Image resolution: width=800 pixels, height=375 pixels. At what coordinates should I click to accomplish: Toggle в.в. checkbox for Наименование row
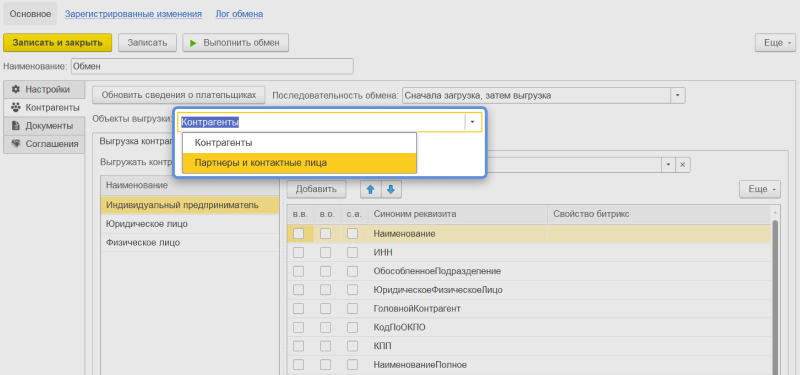tap(298, 234)
